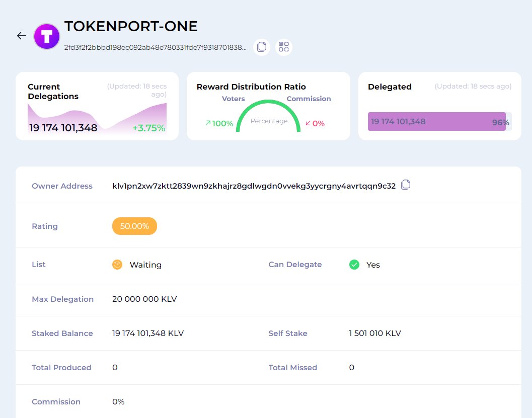Click the bottom Commission row 0% value
This screenshot has height=418, width=532.
[118, 402]
